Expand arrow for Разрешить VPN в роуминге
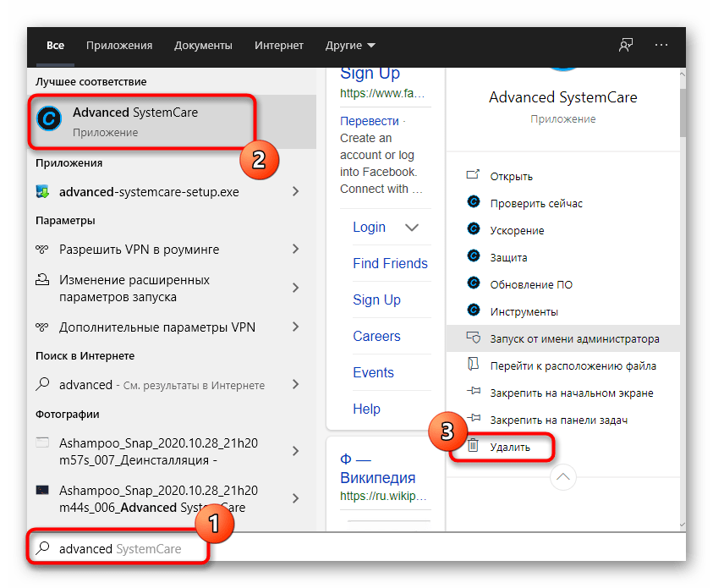Viewport: 713px width, 588px height. 295,250
